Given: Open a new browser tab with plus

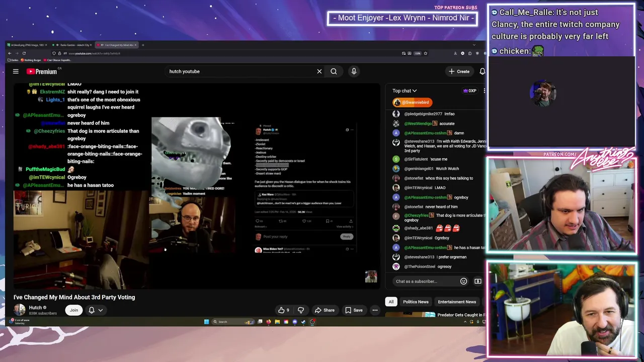Looking at the screenshot, I should pos(143,45).
